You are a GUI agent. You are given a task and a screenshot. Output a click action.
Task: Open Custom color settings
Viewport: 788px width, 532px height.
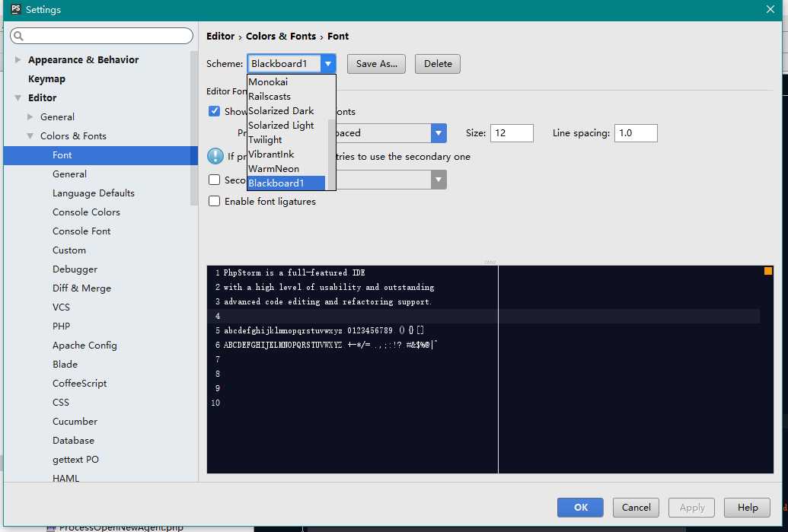tap(69, 250)
